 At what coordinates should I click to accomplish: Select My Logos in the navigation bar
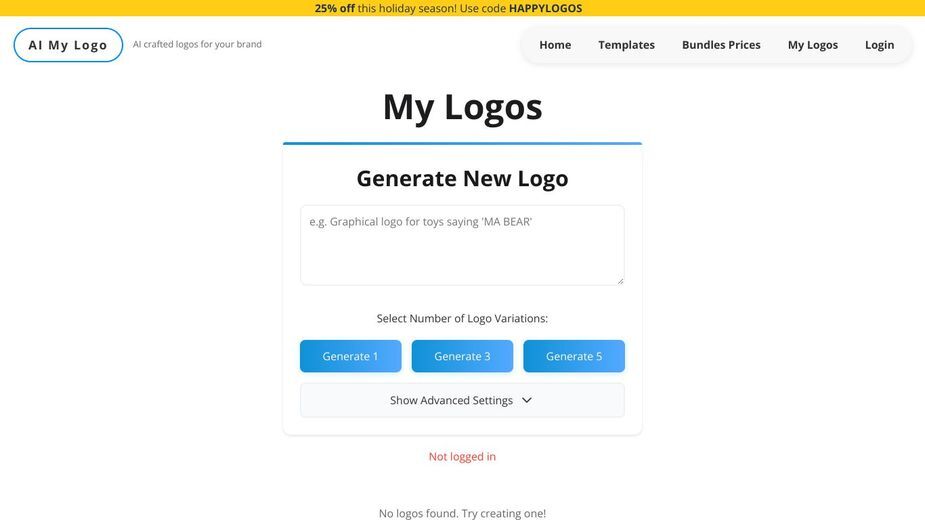tap(813, 45)
